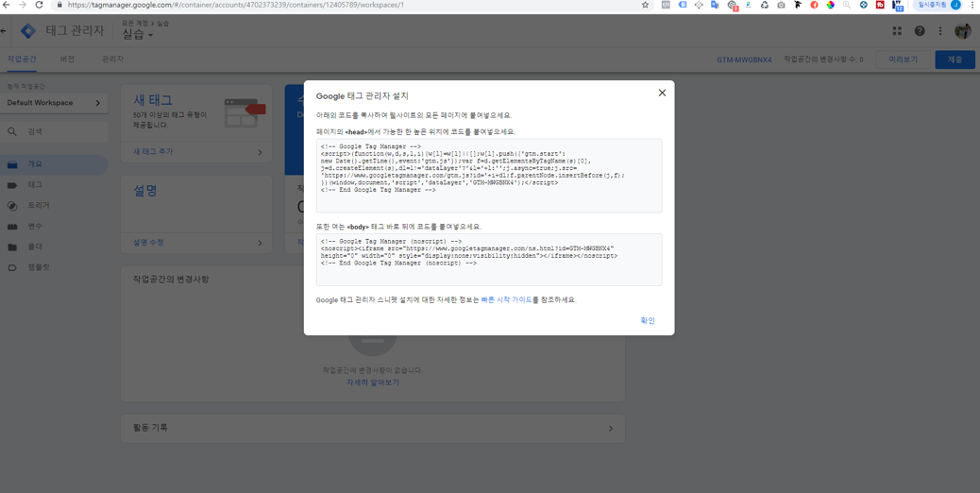This screenshot has width=980, height=493.
Task: Open the 실습 container dropdown
Action: (138, 35)
